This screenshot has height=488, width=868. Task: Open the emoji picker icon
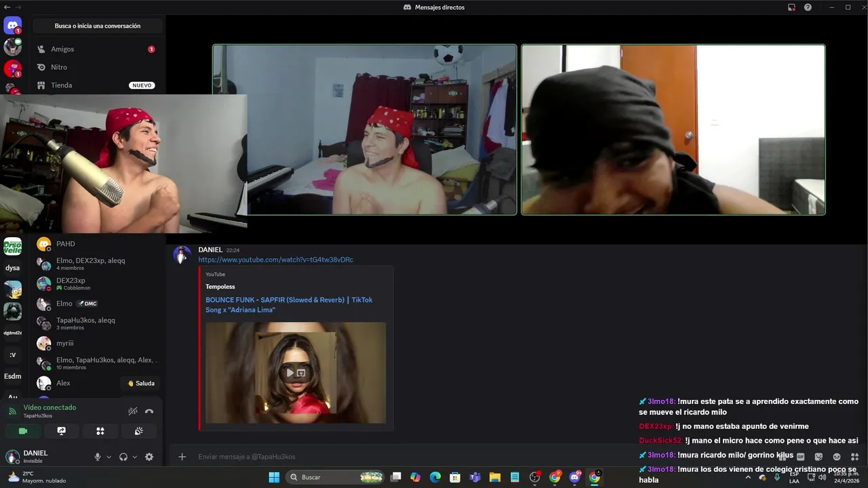837,457
